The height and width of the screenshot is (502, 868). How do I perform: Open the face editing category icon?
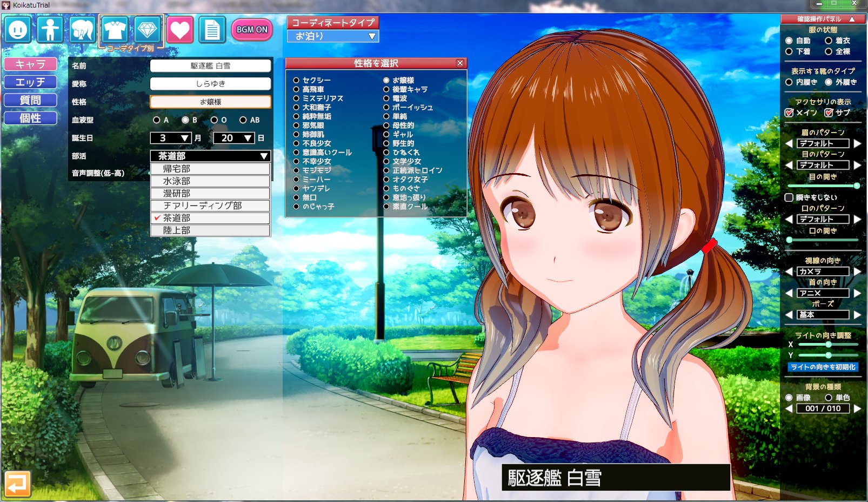pyautogui.click(x=18, y=30)
